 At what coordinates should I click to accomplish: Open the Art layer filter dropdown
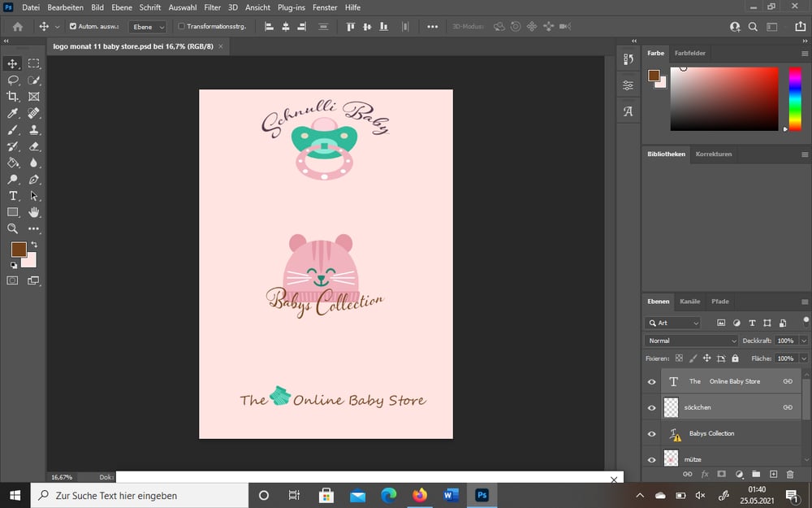pos(672,323)
